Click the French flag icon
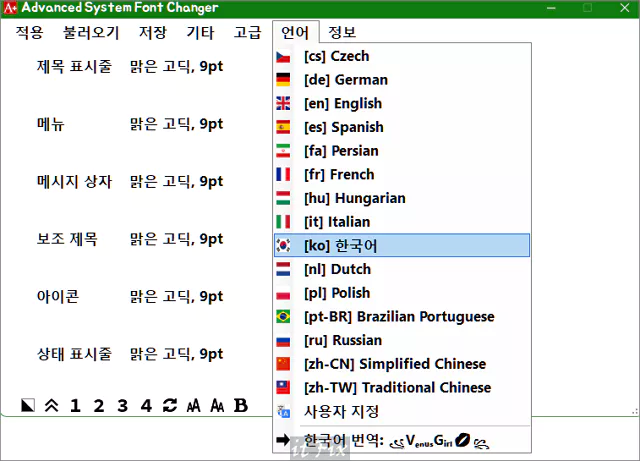640x461 pixels. coord(283,174)
